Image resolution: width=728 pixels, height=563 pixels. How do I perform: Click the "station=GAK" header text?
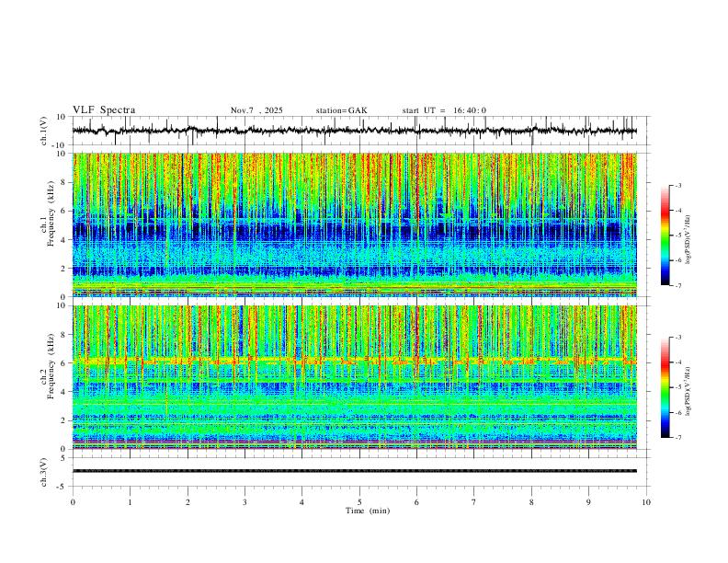[341, 110]
